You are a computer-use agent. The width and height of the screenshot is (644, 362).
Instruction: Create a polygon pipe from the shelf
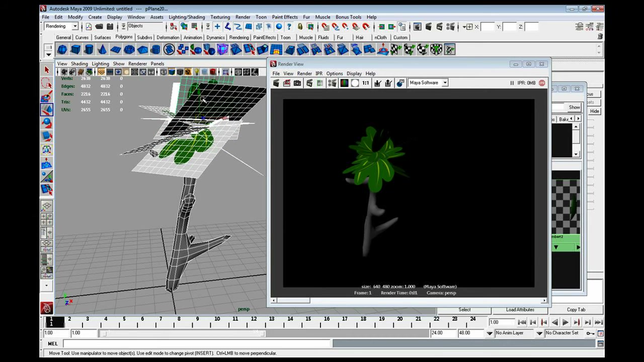156,49
